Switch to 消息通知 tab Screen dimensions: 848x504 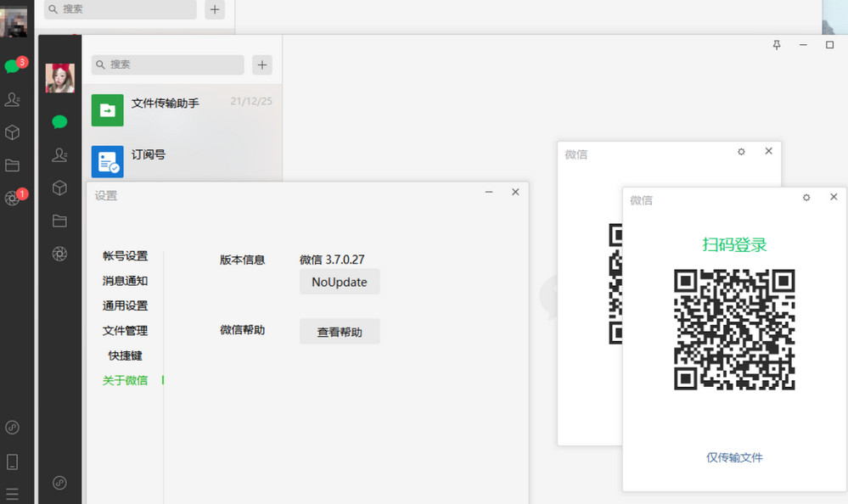[x=125, y=281]
